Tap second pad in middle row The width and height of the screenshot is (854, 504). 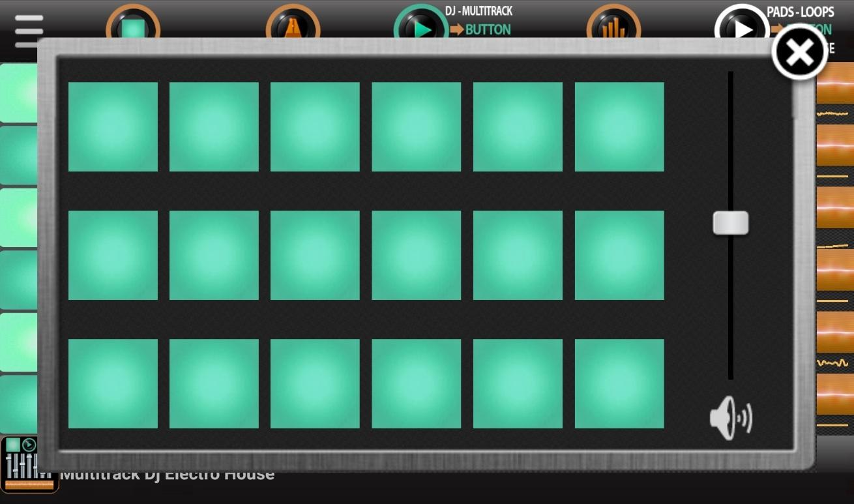(x=214, y=255)
